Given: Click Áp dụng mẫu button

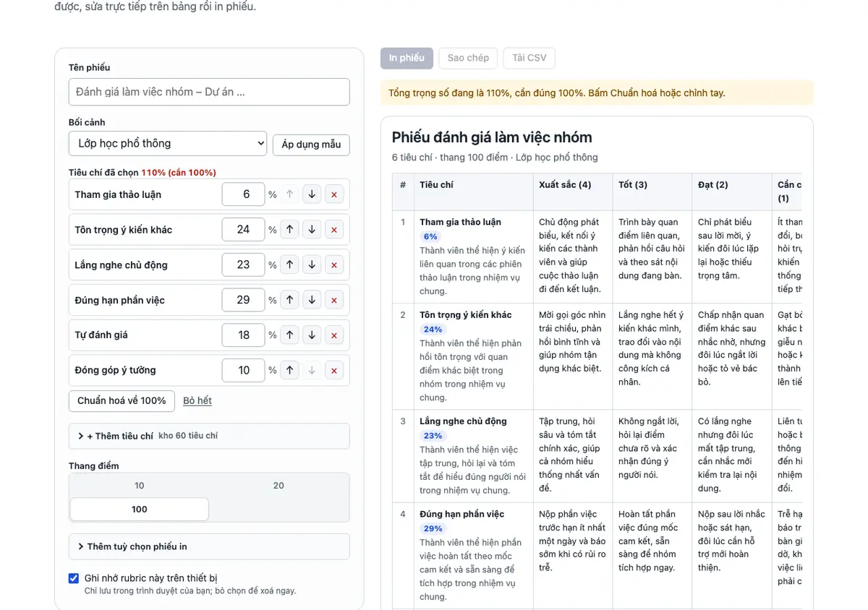Looking at the screenshot, I should pos(311,145).
